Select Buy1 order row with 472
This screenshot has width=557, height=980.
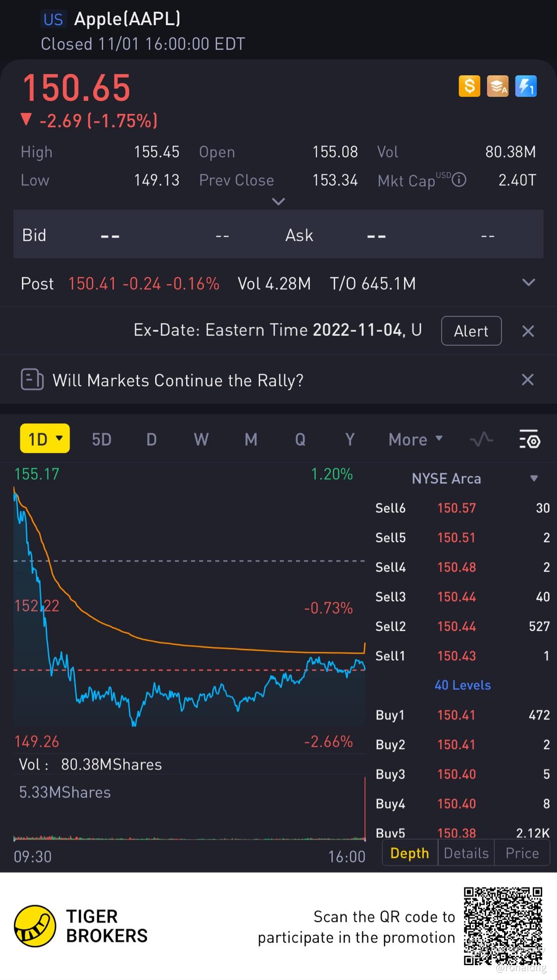coord(462,715)
